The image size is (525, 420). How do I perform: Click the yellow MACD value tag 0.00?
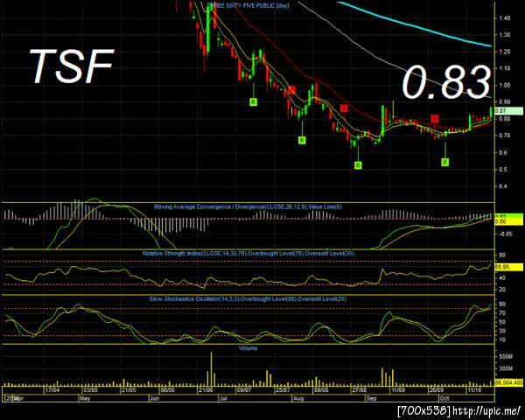coord(508,221)
